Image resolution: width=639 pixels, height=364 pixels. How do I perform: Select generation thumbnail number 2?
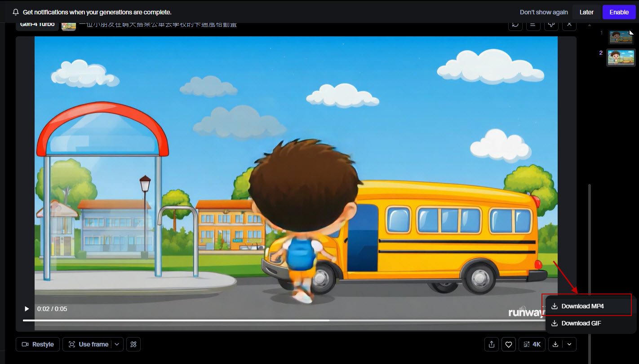click(621, 57)
